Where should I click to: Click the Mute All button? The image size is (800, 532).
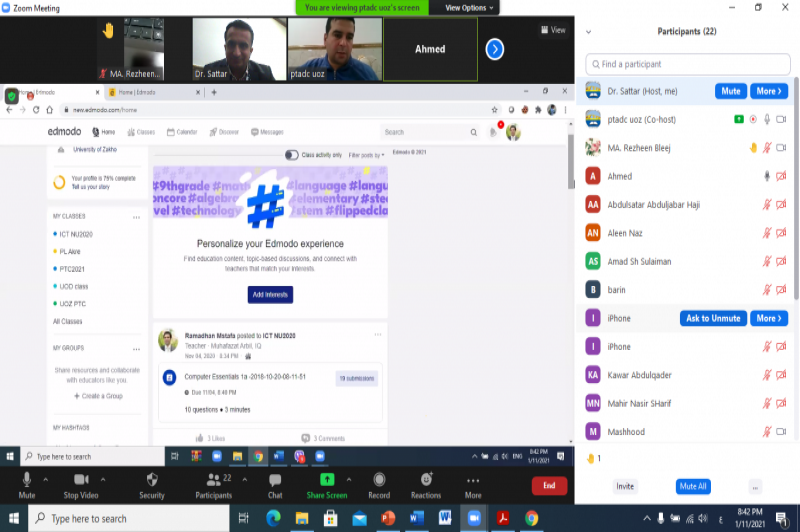click(x=693, y=486)
